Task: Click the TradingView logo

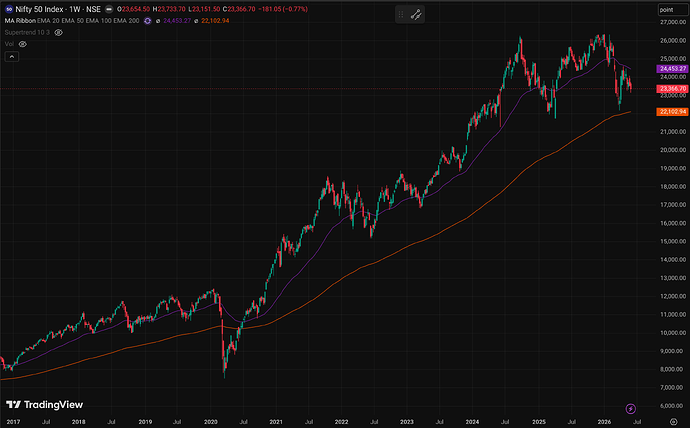Action: pyautogui.click(x=44, y=405)
